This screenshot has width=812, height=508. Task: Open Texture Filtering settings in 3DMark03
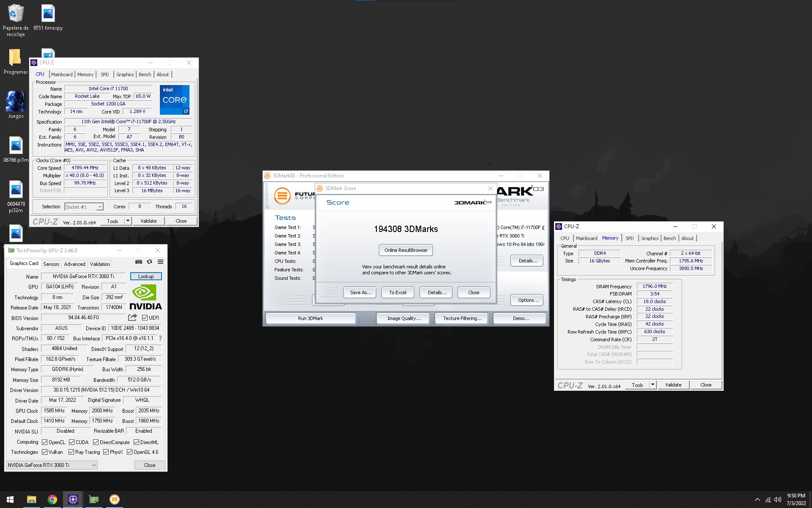pyautogui.click(x=462, y=318)
